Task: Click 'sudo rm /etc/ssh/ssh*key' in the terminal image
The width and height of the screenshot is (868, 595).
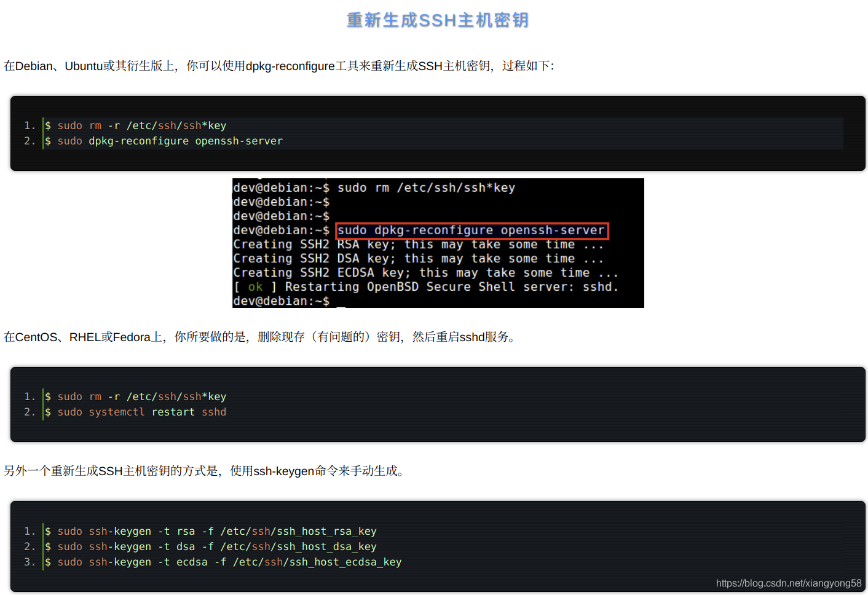Action: pos(426,188)
